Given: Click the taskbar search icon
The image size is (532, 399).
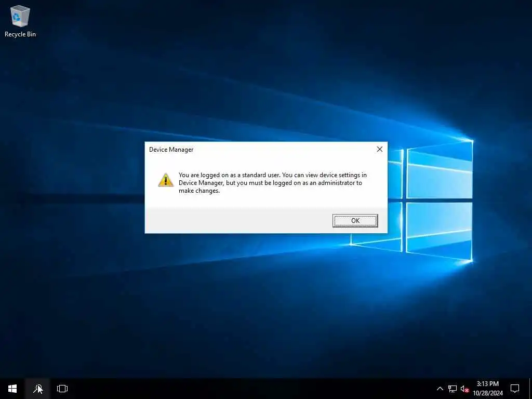Looking at the screenshot, I should click(37, 389).
